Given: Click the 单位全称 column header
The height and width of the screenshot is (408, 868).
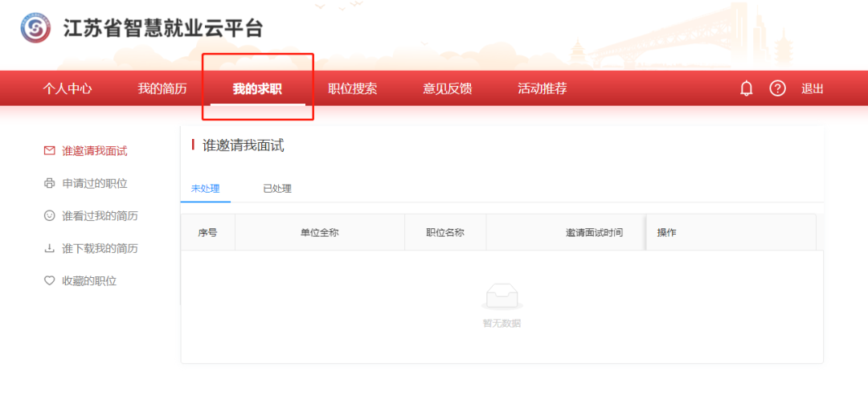Looking at the screenshot, I should [x=319, y=232].
